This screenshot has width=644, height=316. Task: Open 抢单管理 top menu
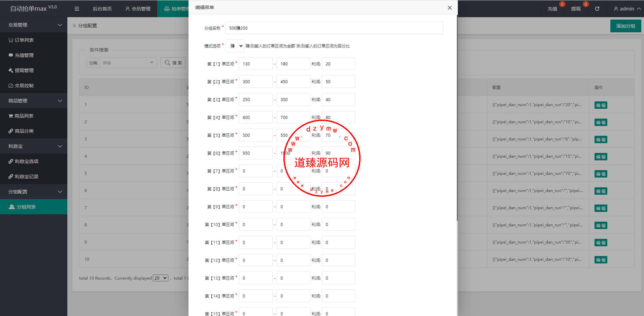point(173,9)
